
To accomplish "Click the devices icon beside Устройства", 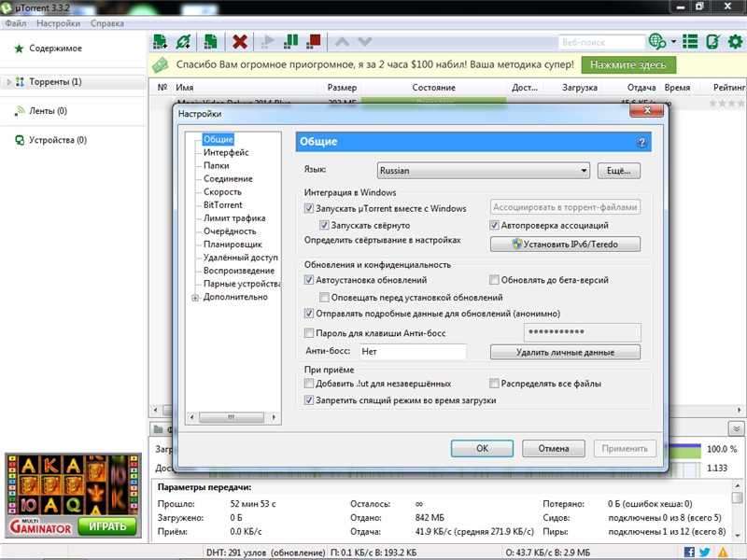I will click(x=20, y=140).
